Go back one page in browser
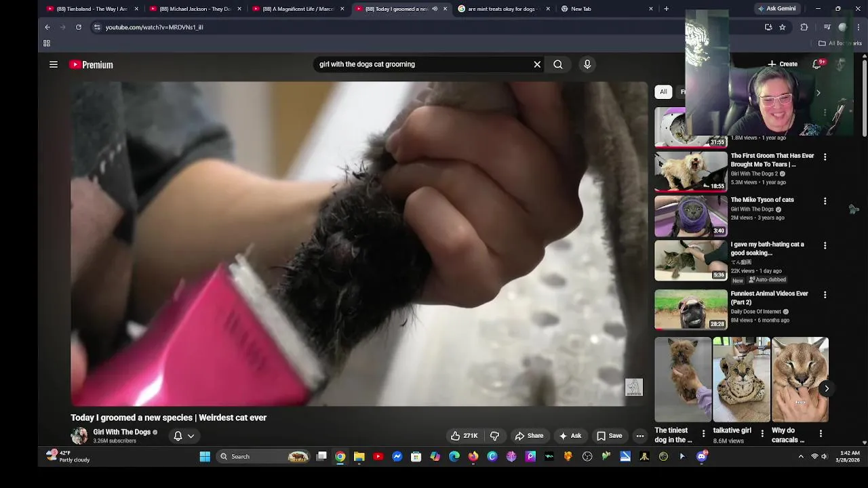This screenshot has height=488, width=868. tap(47, 27)
